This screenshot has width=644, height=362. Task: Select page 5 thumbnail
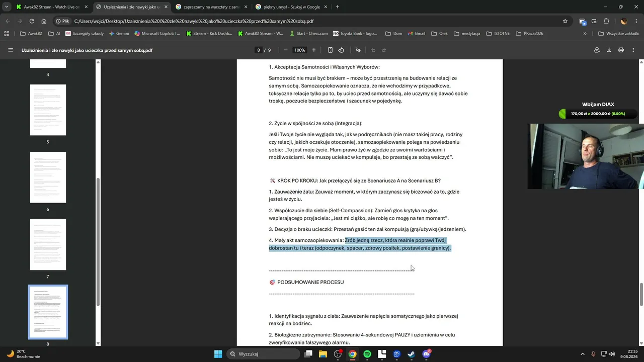[x=48, y=110]
